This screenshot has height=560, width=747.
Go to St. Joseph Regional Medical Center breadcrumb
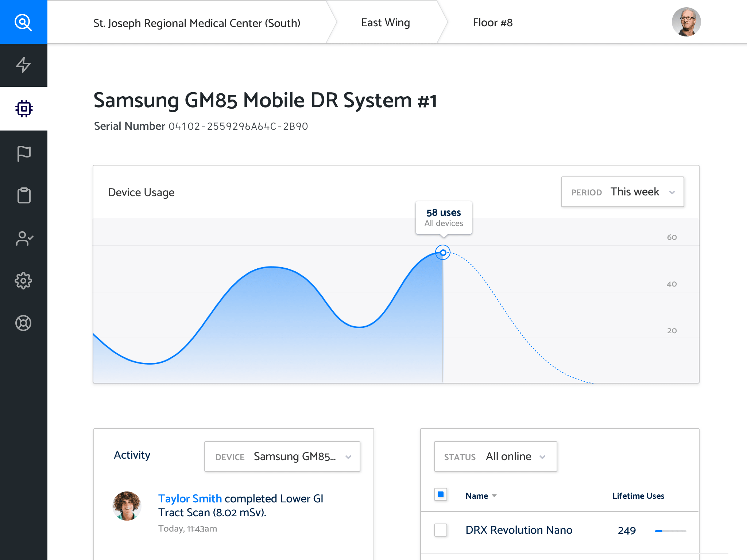(x=197, y=23)
